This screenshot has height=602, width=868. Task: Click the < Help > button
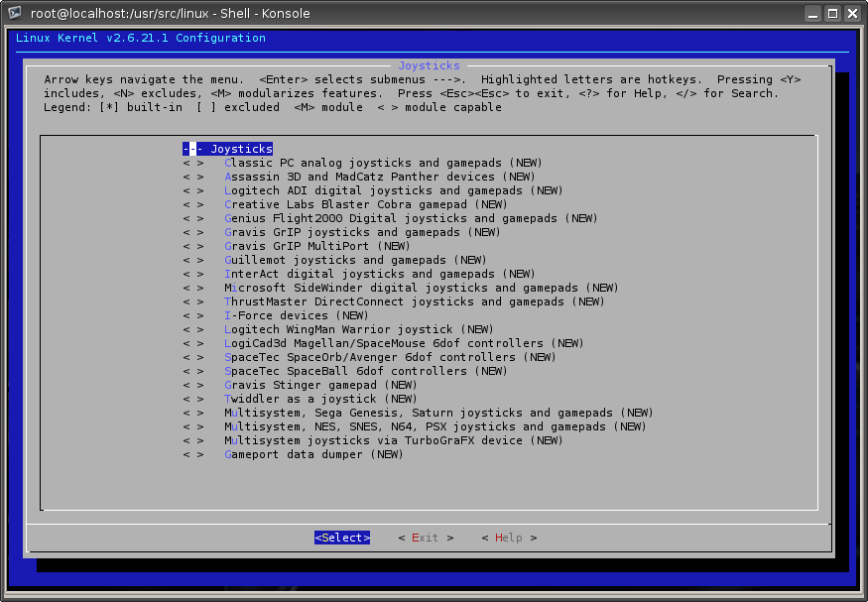click(509, 538)
